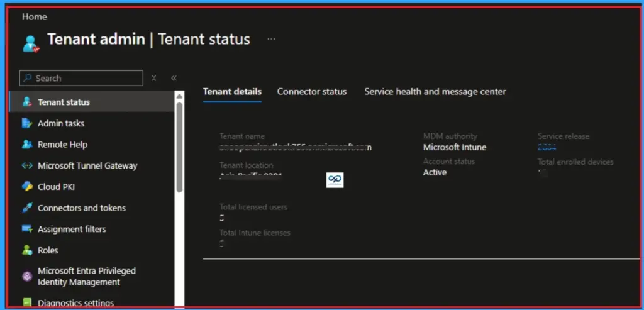
Task: Click the Microsoft Tunnel Gateway icon
Action: 27,166
